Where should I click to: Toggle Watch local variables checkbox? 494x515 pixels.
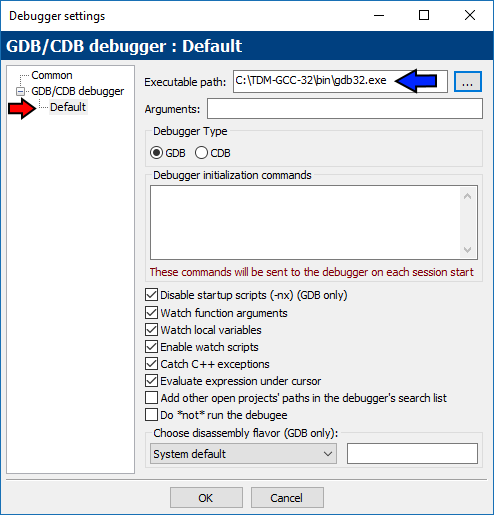151,330
